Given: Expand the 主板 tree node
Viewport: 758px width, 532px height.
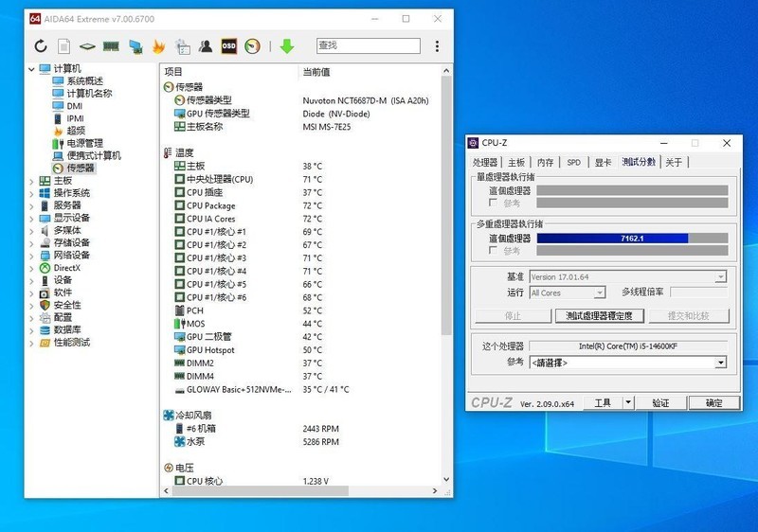Looking at the screenshot, I should tap(31, 181).
